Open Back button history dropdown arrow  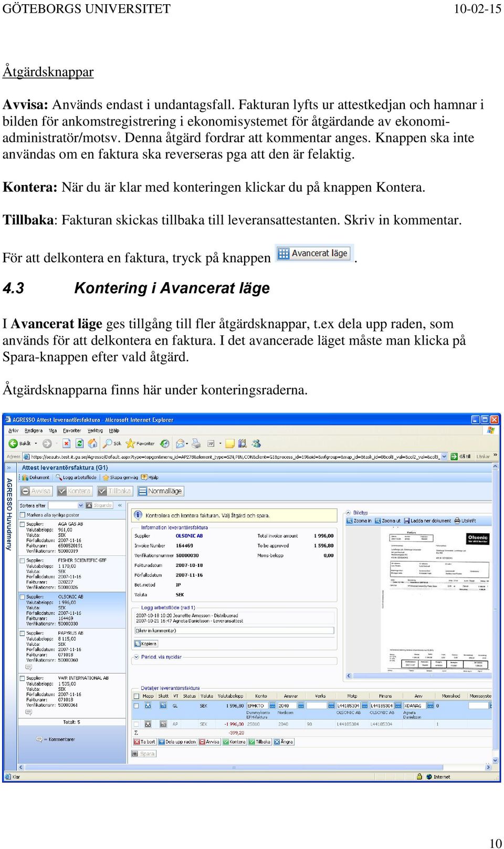coord(36,443)
